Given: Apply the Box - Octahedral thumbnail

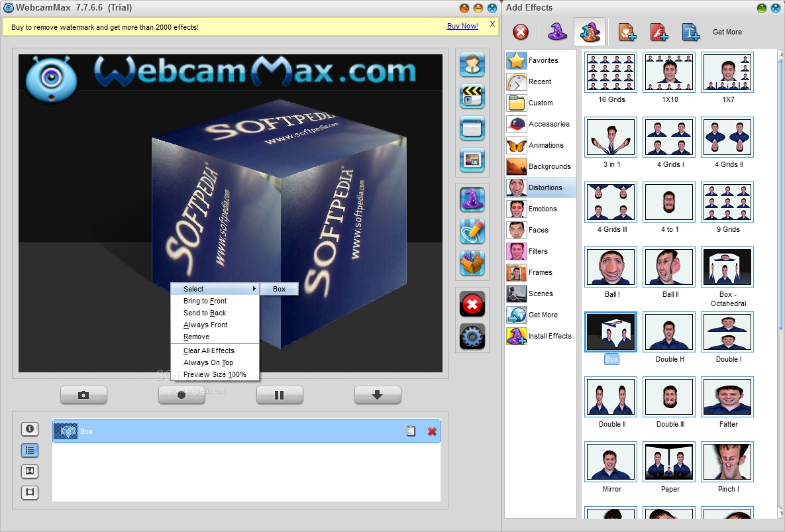Looking at the screenshot, I should pos(727,267).
